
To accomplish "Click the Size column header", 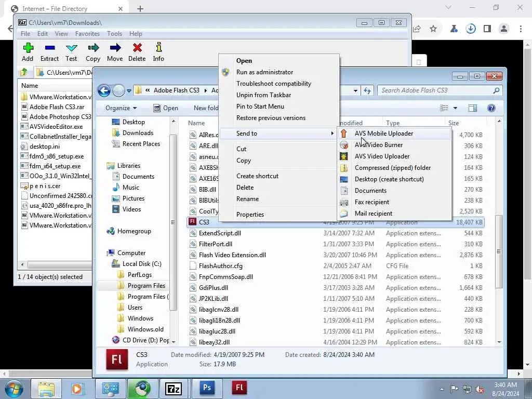I will click(465, 123).
